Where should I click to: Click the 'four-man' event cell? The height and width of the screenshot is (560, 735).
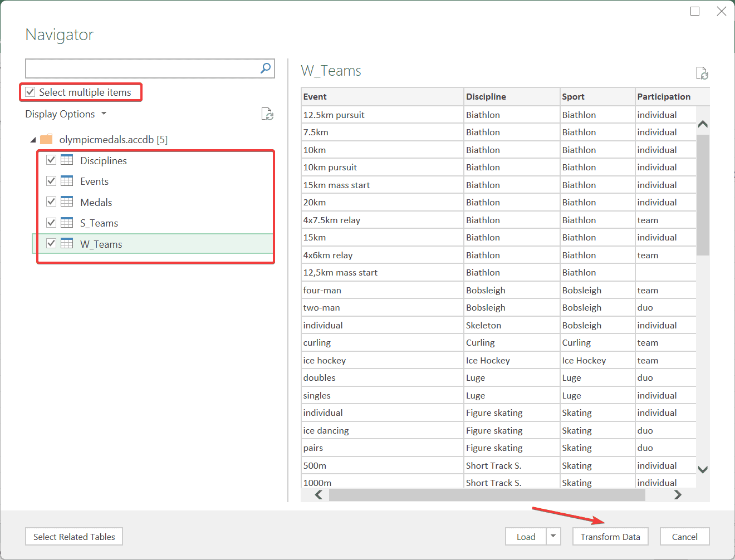click(x=382, y=290)
